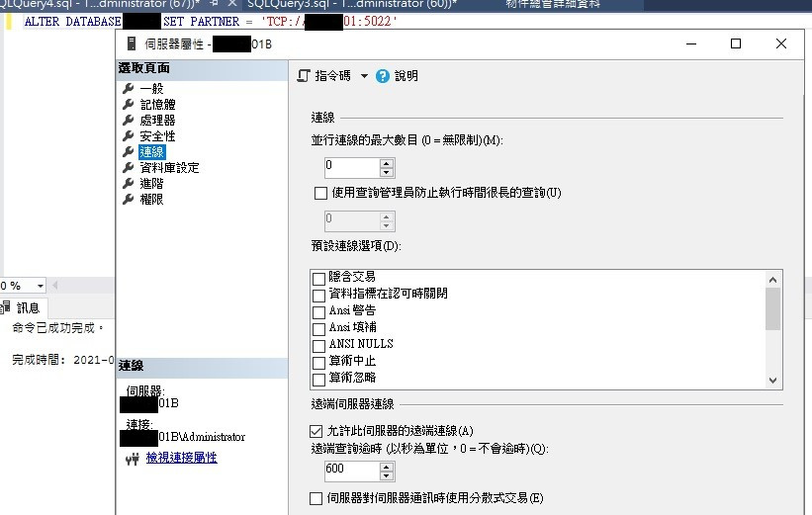Check the ANSI NULLS option

click(319, 346)
